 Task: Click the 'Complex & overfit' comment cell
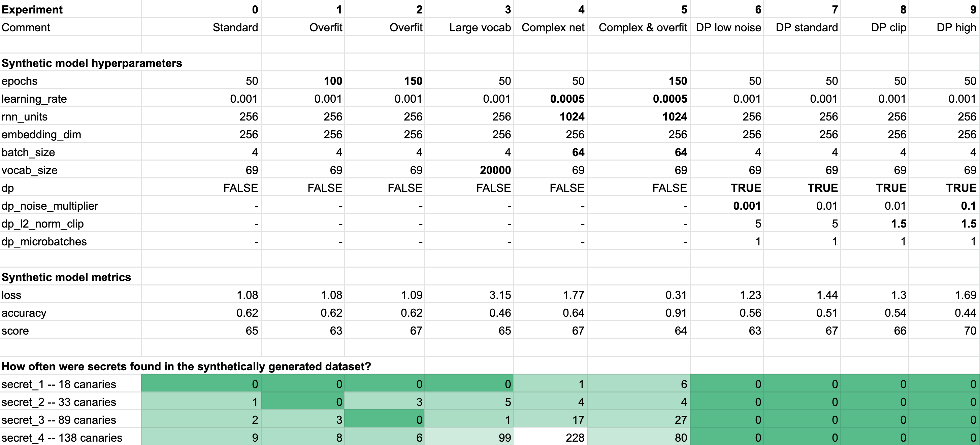[639, 27]
